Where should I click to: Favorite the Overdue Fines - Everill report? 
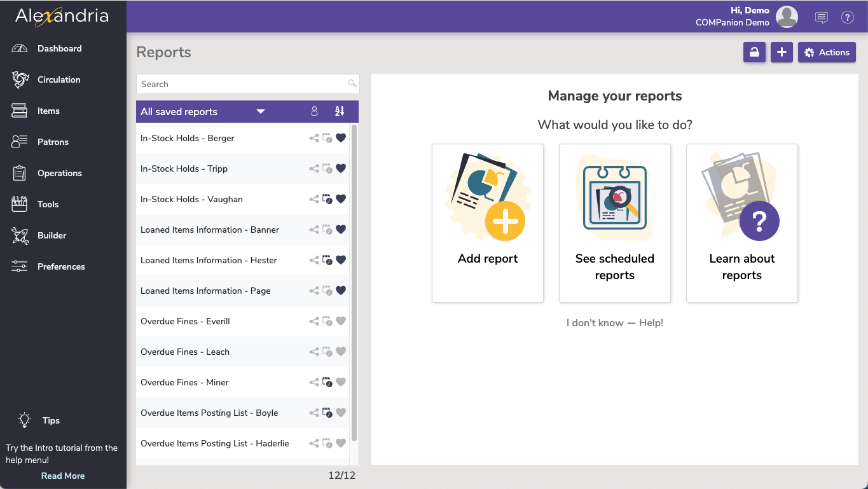341,321
